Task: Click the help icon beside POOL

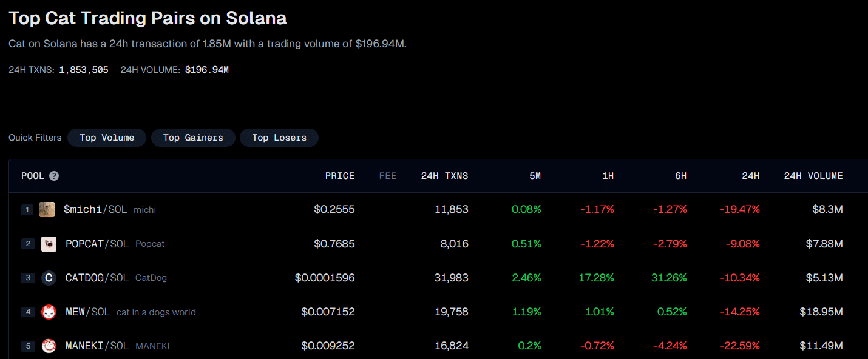Action: tap(54, 176)
